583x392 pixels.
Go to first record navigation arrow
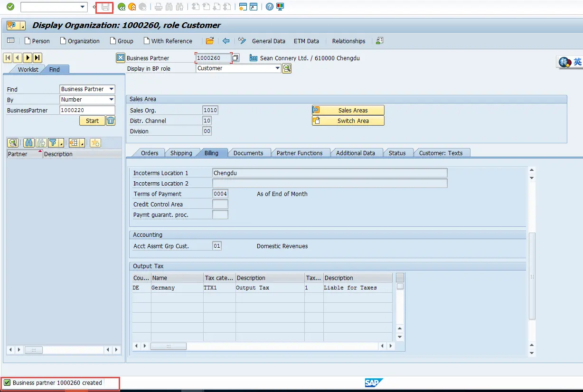tap(8, 58)
